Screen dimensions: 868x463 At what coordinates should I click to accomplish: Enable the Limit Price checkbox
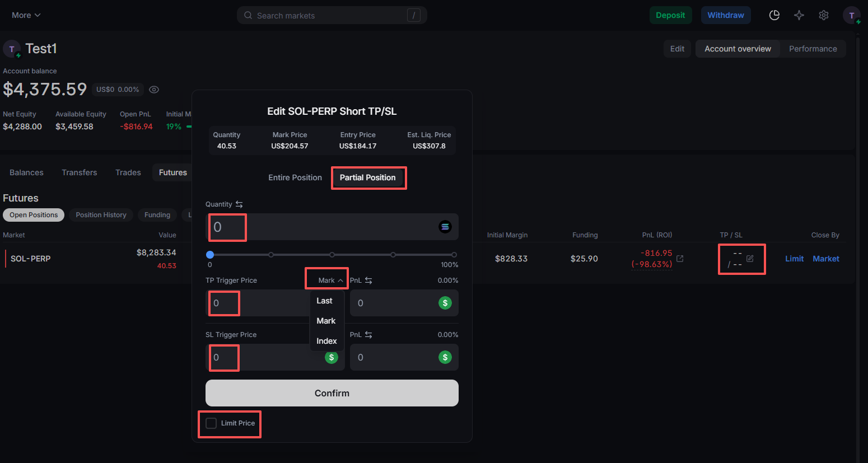pyautogui.click(x=211, y=423)
